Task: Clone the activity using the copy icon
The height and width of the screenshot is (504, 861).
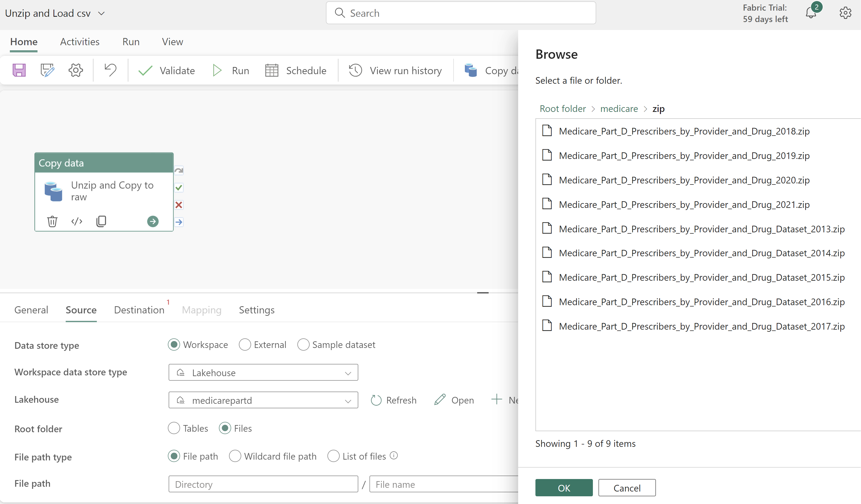Action: click(101, 222)
